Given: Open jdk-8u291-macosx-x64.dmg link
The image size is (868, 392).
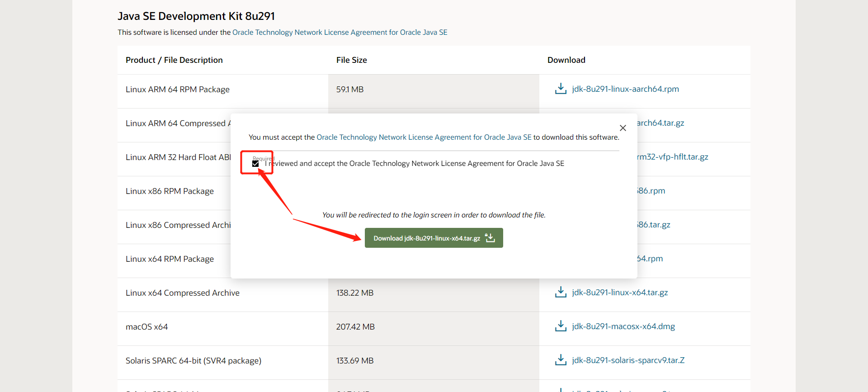Looking at the screenshot, I should pyautogui.click(x=623, y=326).
